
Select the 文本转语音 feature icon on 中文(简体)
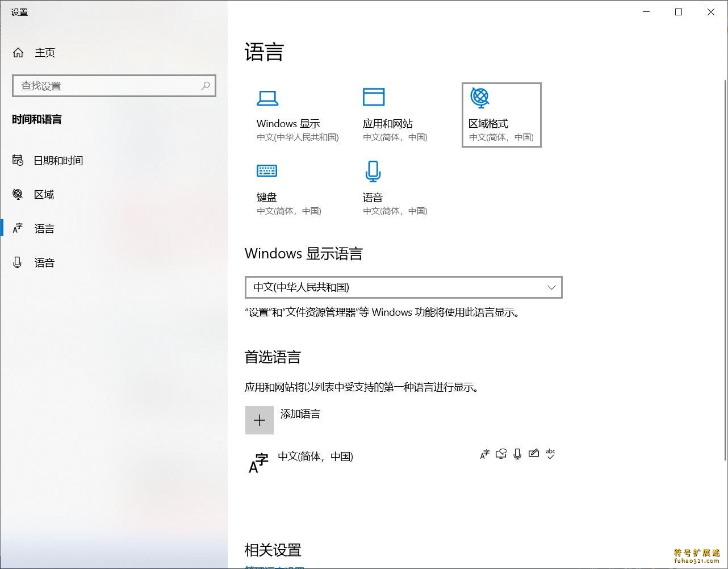click(501, 453)
